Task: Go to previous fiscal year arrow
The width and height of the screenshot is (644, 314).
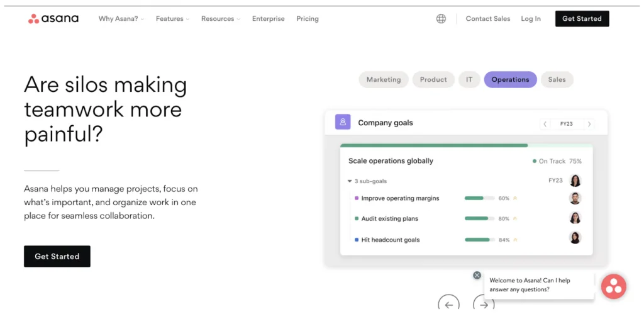Action: pyautogui.click(x=545, y=124)
